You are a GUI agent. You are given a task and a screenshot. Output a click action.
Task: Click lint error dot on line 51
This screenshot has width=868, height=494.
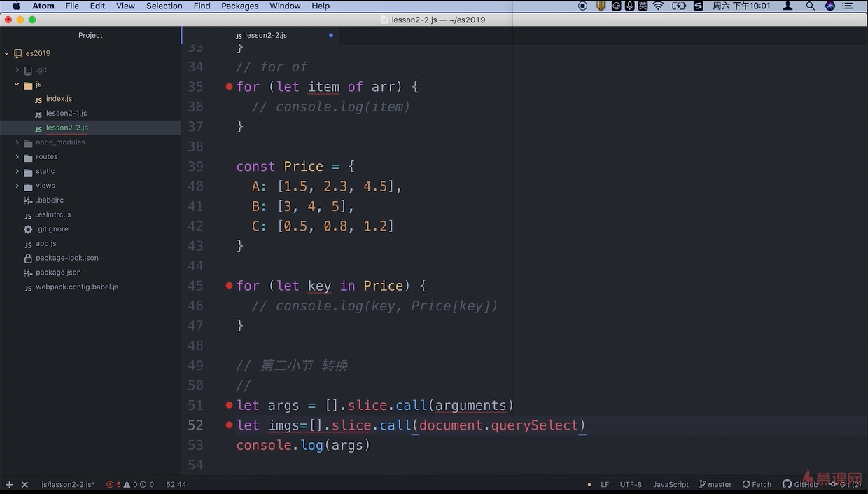[x=229, y=405]
